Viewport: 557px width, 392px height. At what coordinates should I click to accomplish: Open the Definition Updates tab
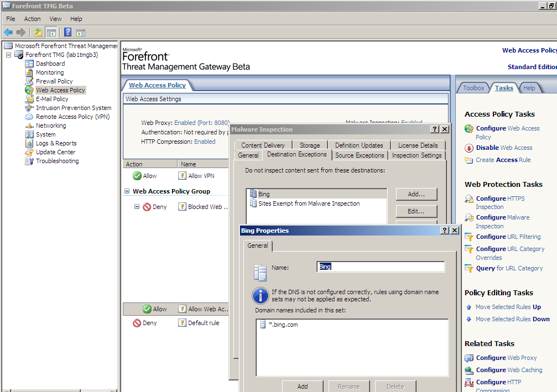coord(359,145)
